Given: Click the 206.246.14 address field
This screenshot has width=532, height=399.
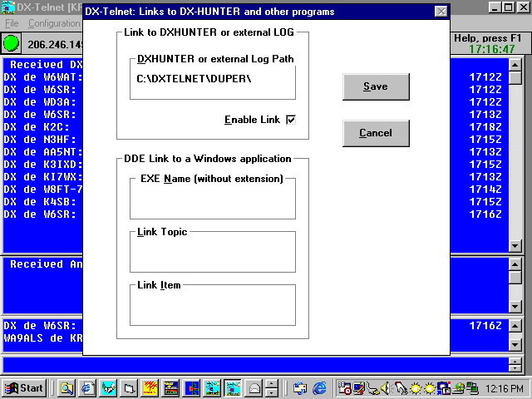Looking at the screenshot, I should [54, 44].
